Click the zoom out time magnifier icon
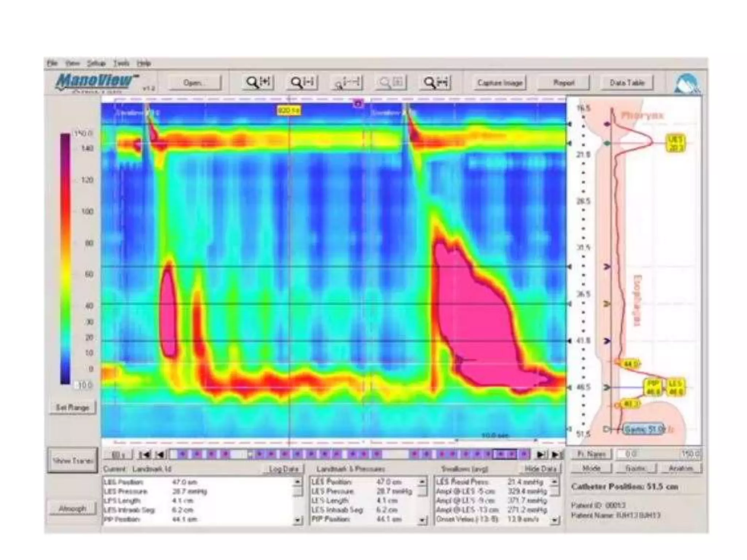 (302, 82)
